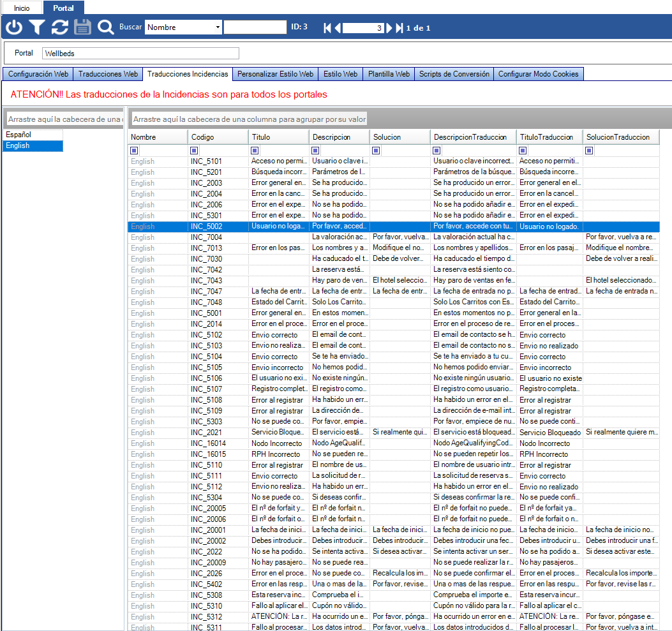Click the 'Usuario no logado.' translation cell

[x=549, y=226]
